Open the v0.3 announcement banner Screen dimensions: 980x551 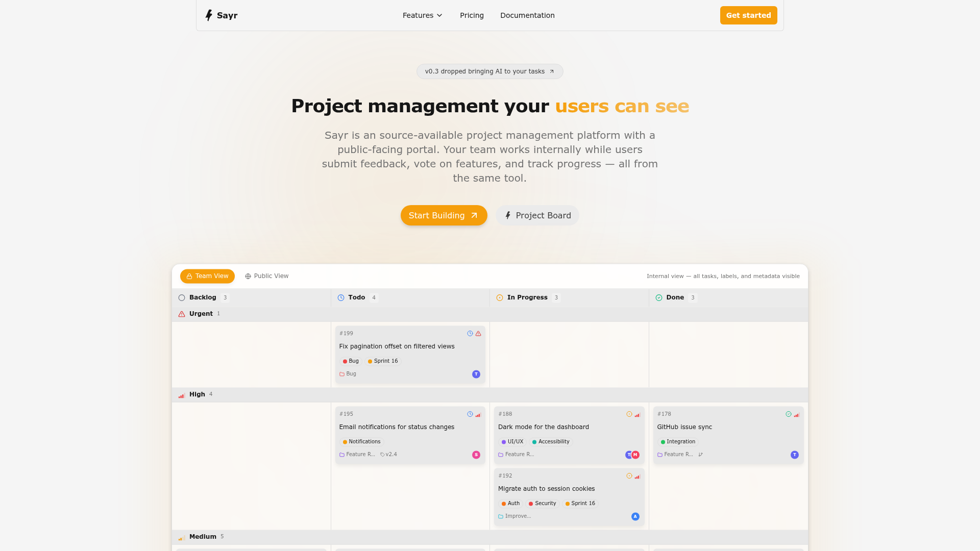point(490,71)
